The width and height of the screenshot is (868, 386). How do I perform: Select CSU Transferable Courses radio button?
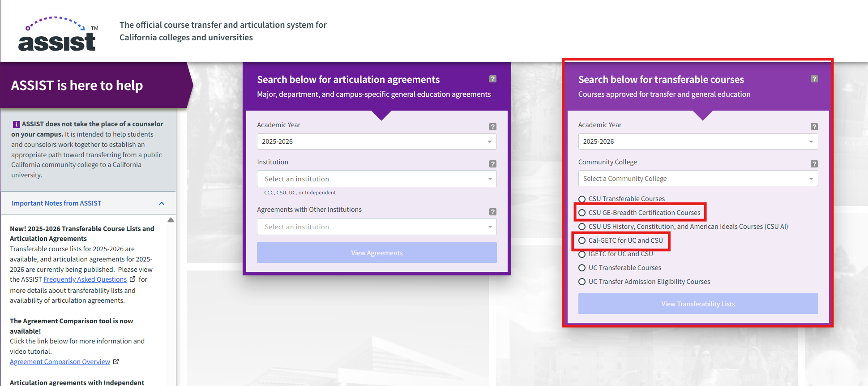click(x=582, y=199)
